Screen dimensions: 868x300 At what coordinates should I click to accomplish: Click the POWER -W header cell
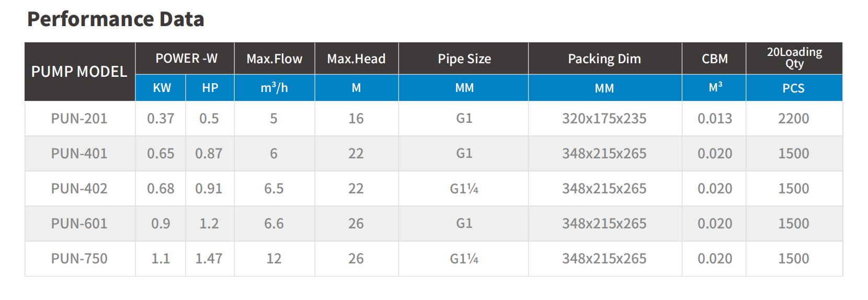(186, 59)
